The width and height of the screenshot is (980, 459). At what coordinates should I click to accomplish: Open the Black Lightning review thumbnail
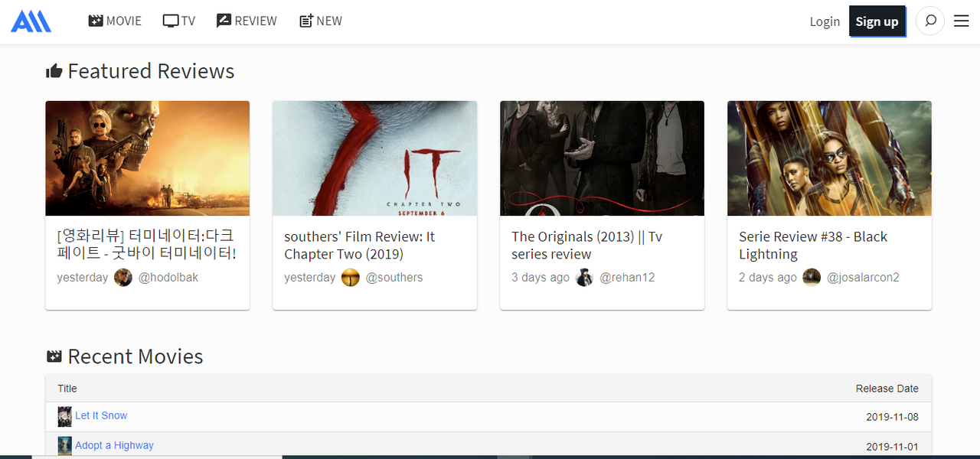coord(830,158)
